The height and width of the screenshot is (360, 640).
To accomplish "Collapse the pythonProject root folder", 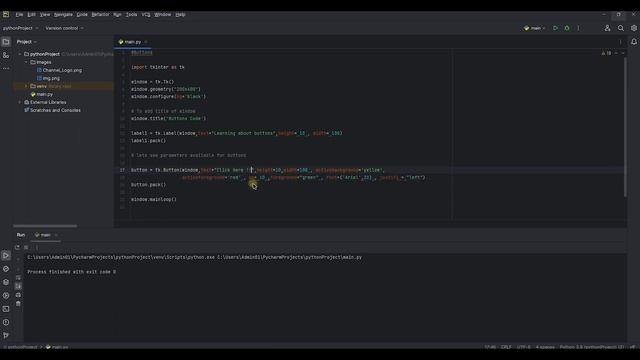I will [x=20, y=54].
